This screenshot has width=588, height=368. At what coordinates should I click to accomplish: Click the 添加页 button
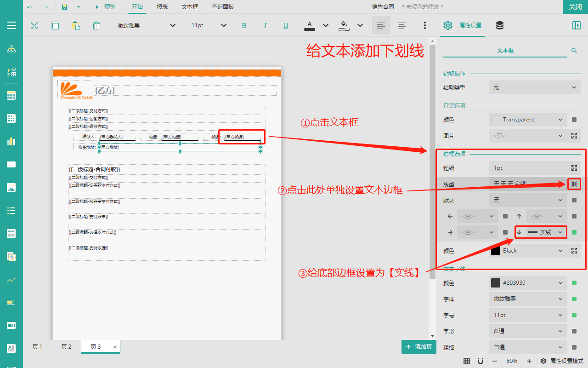418,347
